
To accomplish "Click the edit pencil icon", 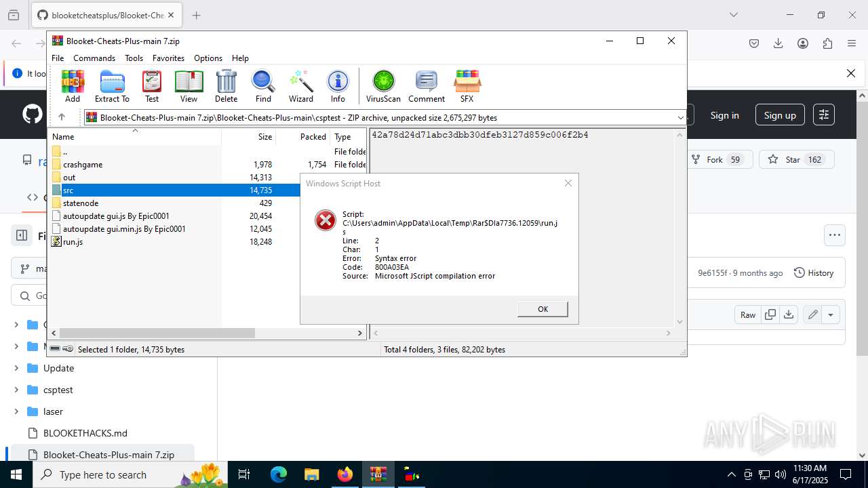I will click(x=812, y=314).
